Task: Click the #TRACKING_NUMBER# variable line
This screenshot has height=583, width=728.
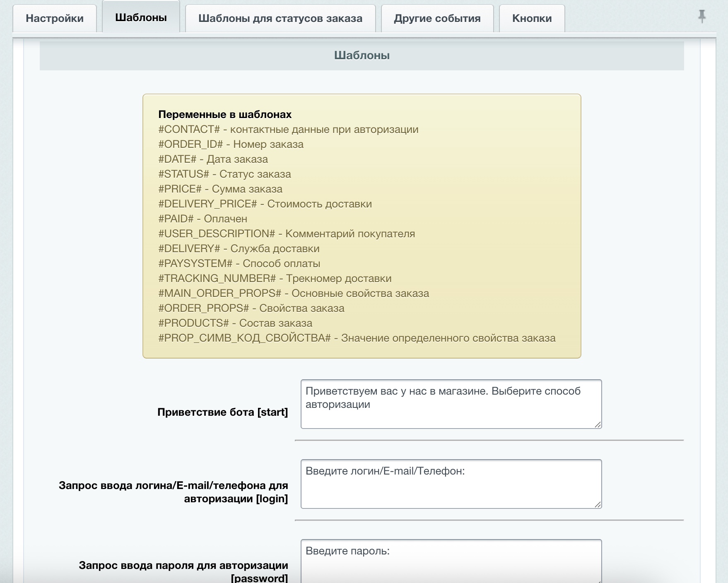Action: pyautogui.click(x=275, y=279)
